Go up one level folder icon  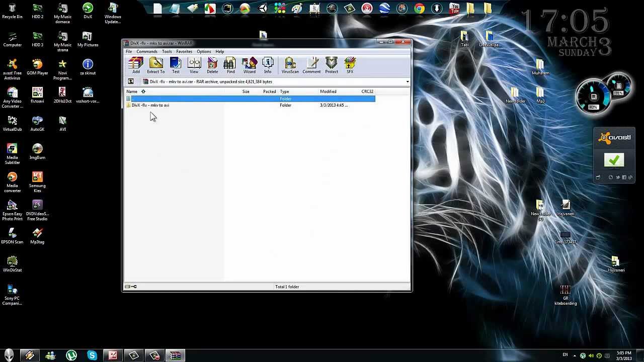click(x=131, y=81)
